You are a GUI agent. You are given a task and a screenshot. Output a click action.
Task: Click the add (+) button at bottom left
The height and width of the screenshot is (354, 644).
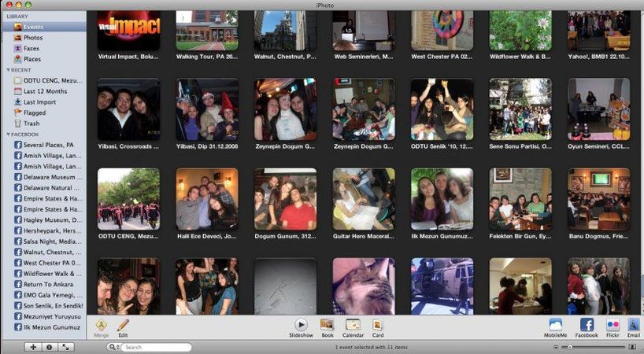[32, 347]
